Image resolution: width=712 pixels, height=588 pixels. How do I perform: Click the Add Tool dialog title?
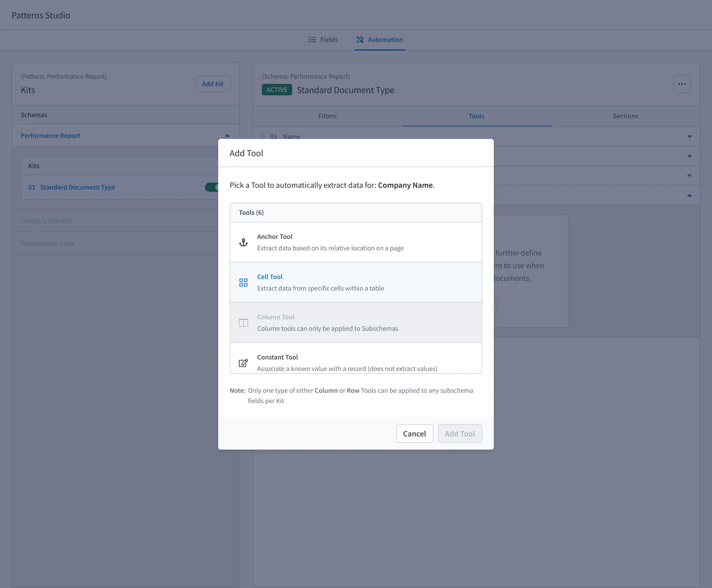pos(246,153)
